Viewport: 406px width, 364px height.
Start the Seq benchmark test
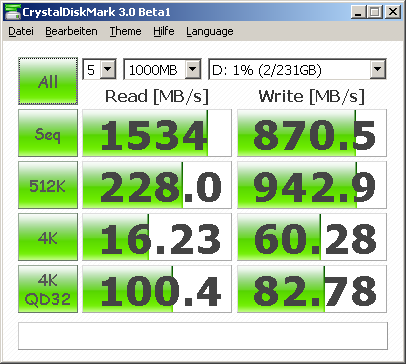48,133
